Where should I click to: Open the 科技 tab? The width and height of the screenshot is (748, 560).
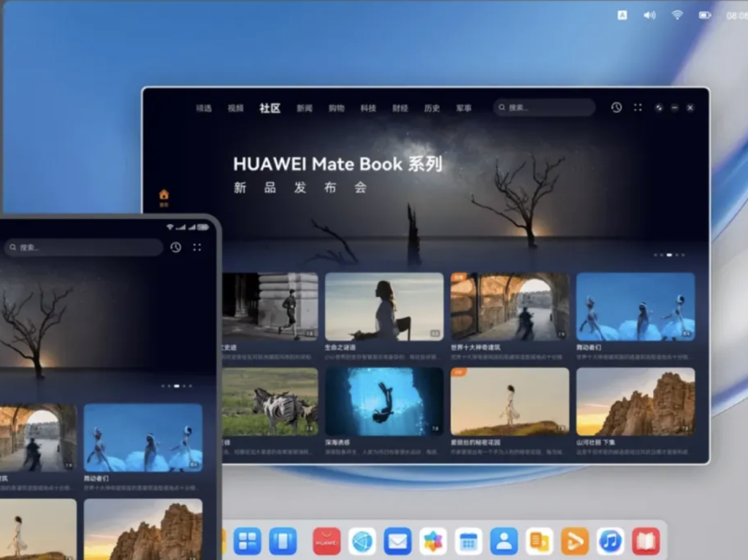(368, 108)
